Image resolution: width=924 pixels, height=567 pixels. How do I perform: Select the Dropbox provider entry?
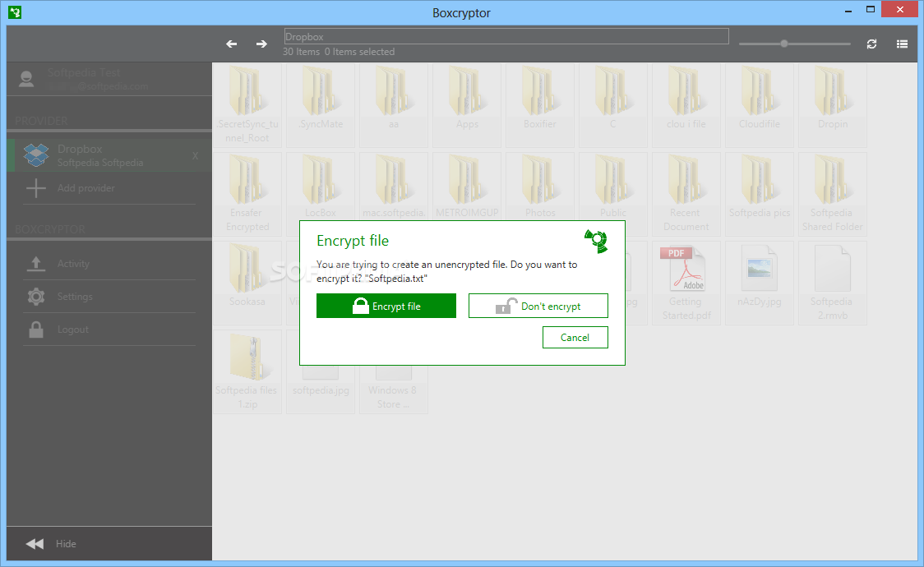tap(109, 155)
